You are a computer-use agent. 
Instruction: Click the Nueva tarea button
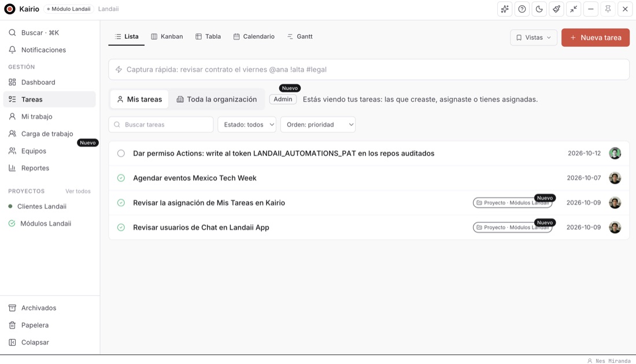(596, 38)
